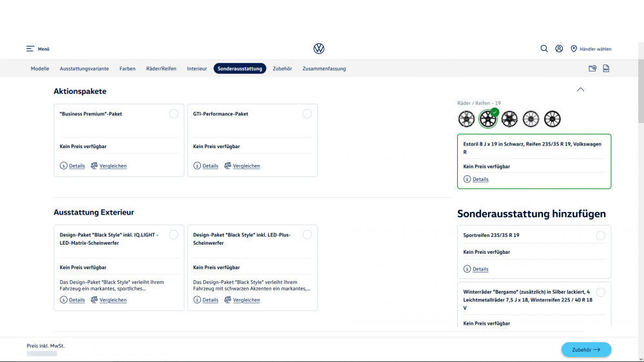This screenshot has width=644, height=362.
Task: Select the Sportreifen 235/35 R 19 option
Action: pyautogui.click(x=600, y=236)
